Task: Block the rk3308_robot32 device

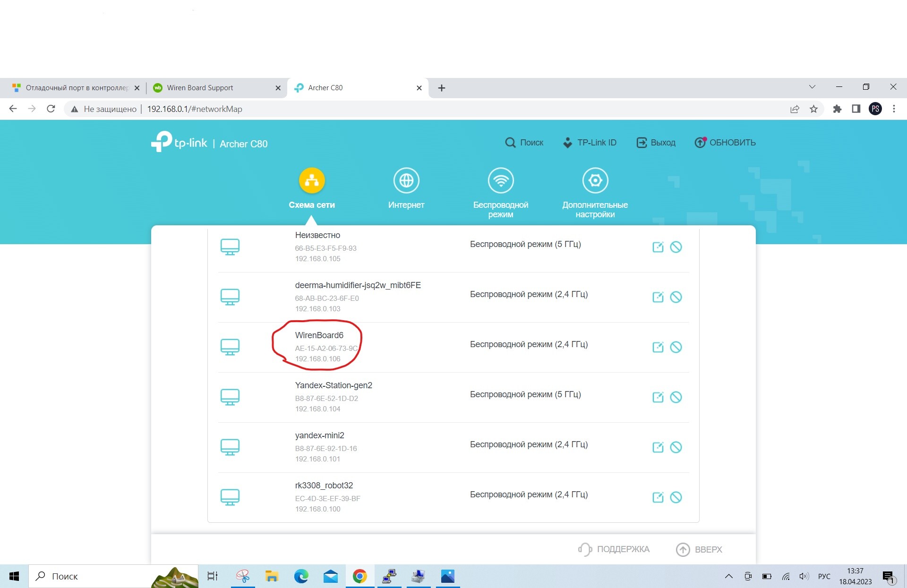Action: coord(676,497)
